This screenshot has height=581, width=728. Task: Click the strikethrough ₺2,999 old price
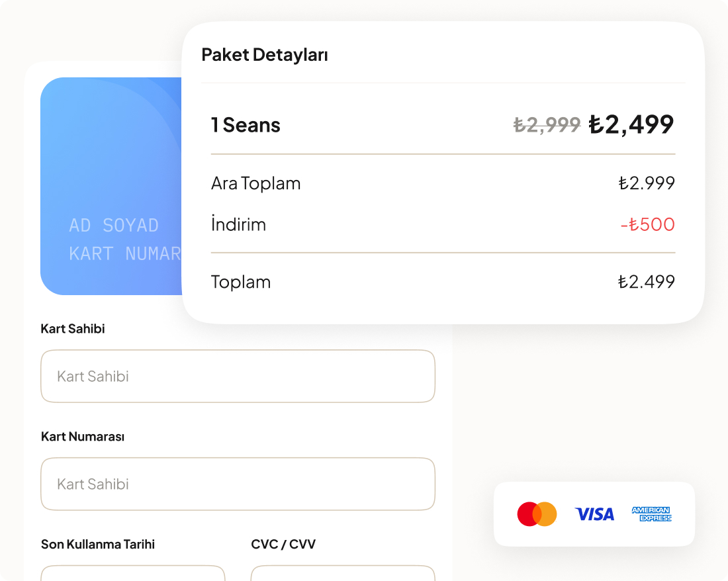pos(547,124)
